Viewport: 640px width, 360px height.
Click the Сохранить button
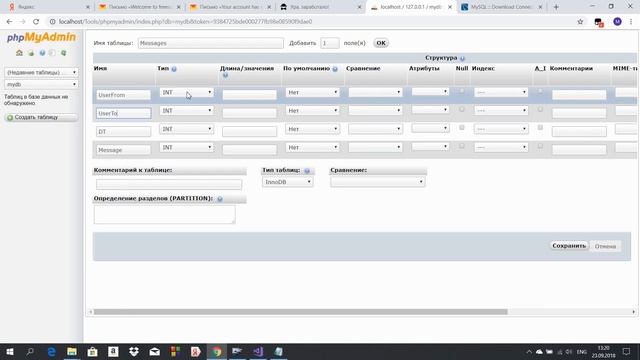click(x=569, y=246)
